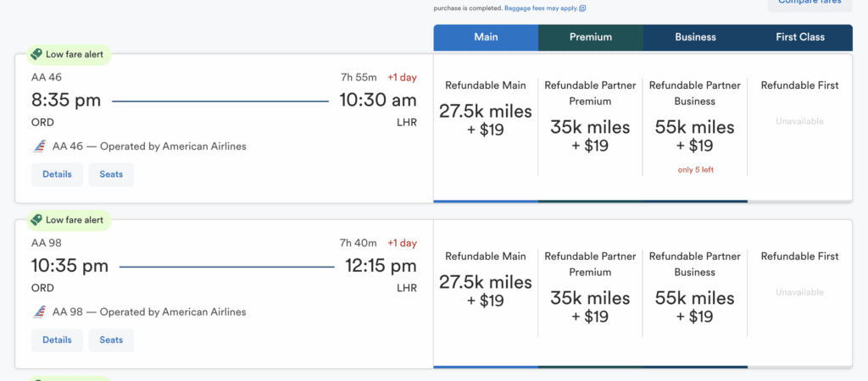This screenshot has width=868, height=381.
Task: Click the American Airlines logo next to AA 98
Action: tap(39, 312)
